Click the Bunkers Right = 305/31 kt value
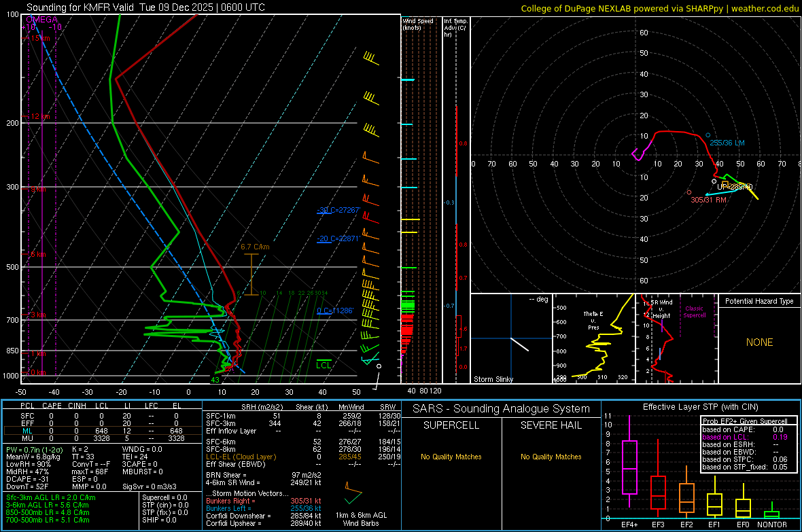 point(264,501)
